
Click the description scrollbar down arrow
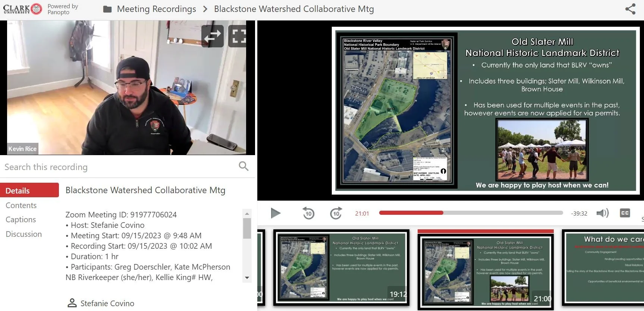[x=247, y=278]
